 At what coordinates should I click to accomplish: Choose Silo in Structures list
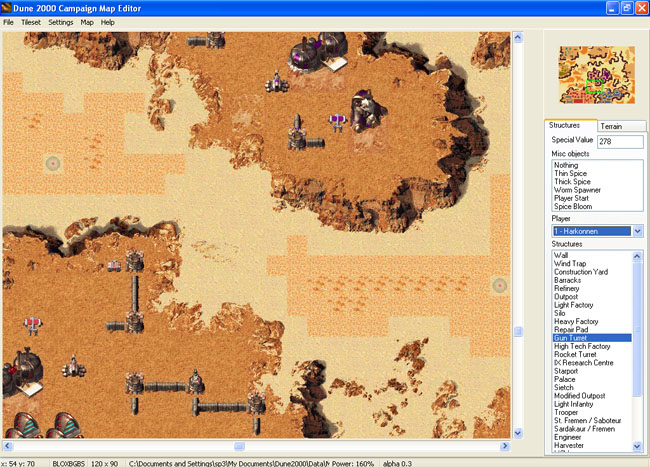(x=559, y=313)
